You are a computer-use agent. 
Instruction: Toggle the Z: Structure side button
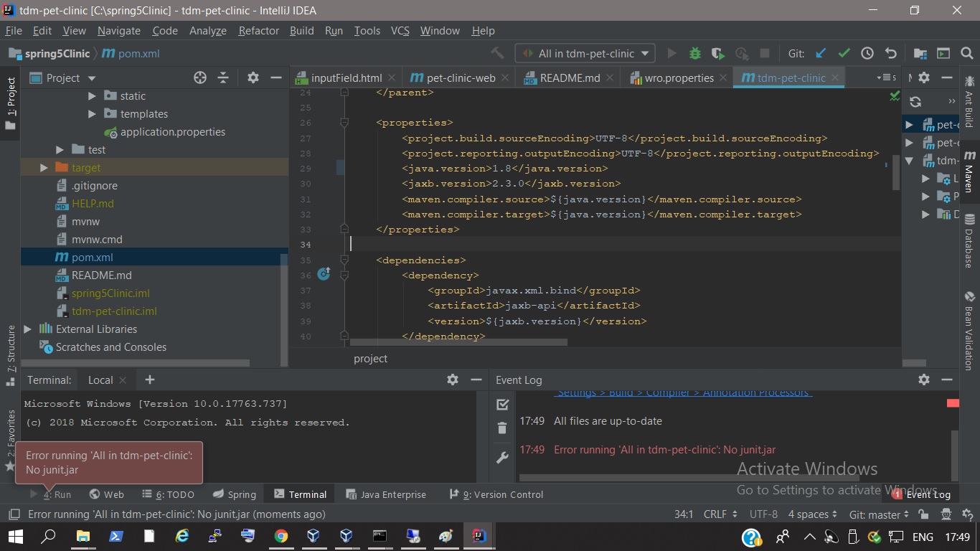[x=10, y=356]
